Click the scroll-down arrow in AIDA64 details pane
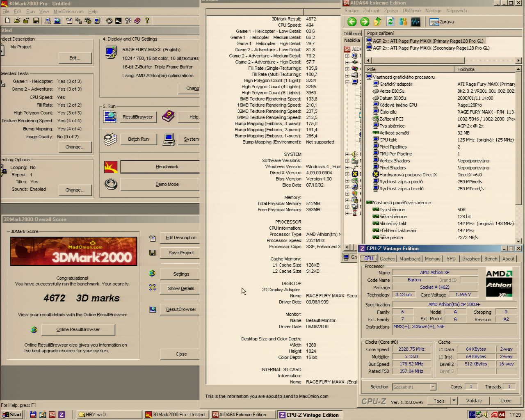This screenshot has width=525, height=420. pos(518,241)
